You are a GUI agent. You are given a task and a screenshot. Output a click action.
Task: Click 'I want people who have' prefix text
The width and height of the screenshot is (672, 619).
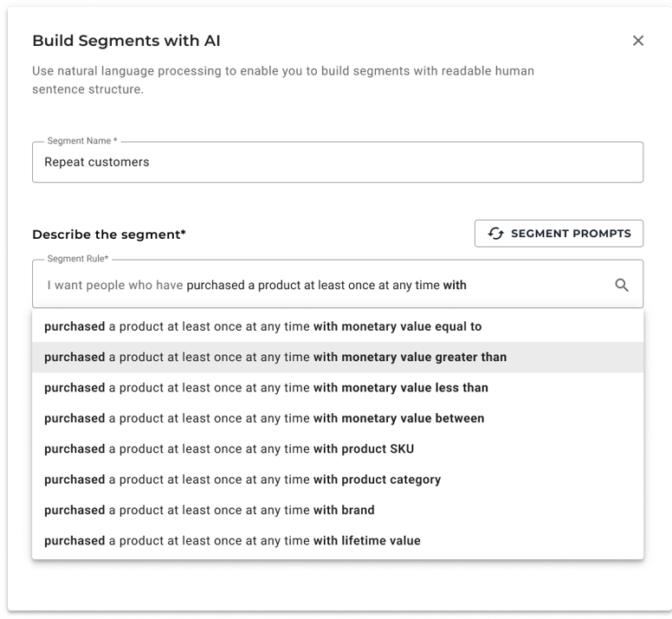pos(114,285)
